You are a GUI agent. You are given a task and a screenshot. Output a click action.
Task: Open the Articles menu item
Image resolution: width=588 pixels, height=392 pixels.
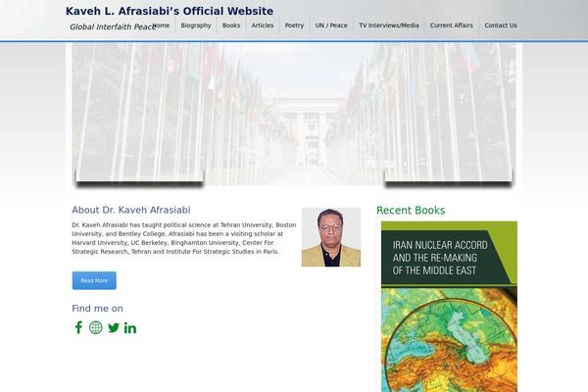point(263,25)
